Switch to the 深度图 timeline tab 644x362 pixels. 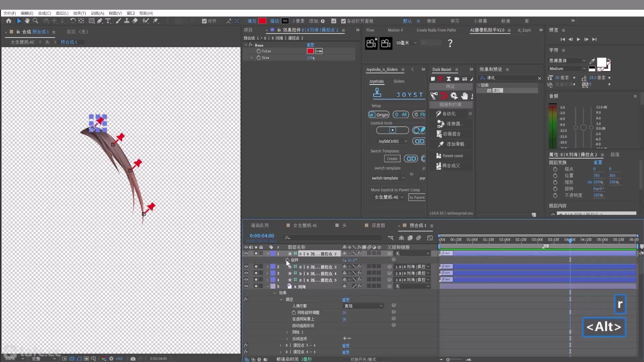point(378,225)
